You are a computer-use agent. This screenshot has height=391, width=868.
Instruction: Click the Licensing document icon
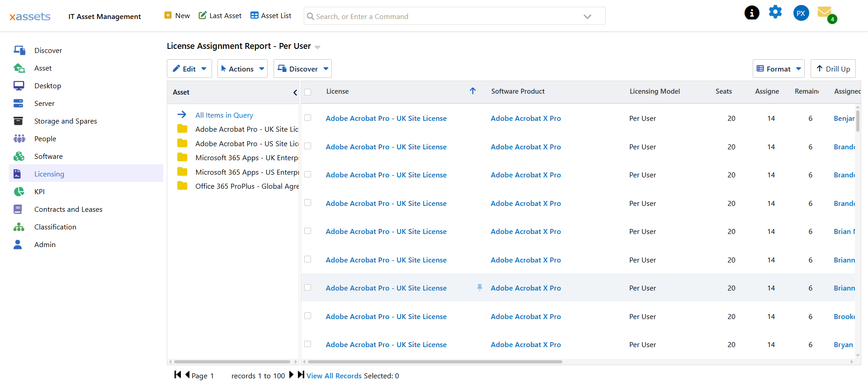point(17,174)
